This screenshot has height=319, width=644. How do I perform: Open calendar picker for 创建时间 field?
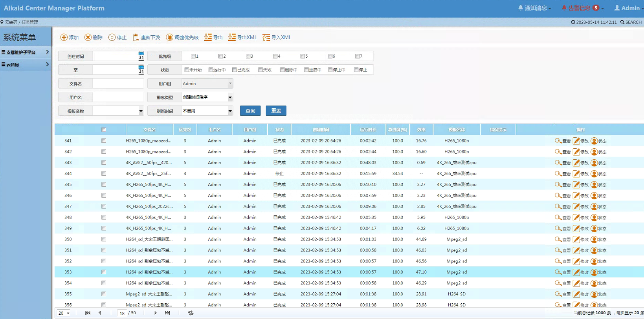coord(141,56)
